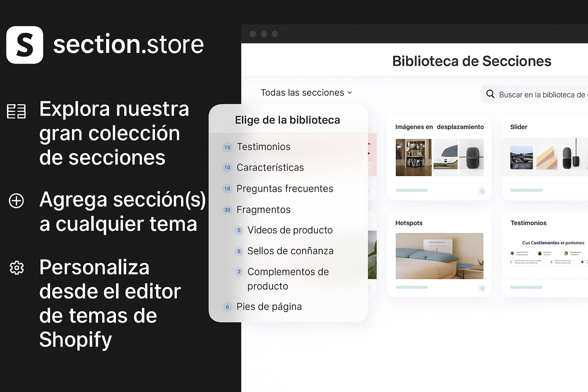Screen dimensions: 588x392
Task: Click the count badge 30 beside Fragmentos
Action: [227, 210]
